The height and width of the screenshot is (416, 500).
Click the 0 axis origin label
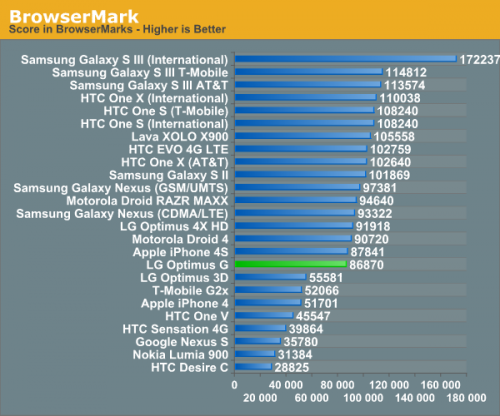(x=235, y=385)
